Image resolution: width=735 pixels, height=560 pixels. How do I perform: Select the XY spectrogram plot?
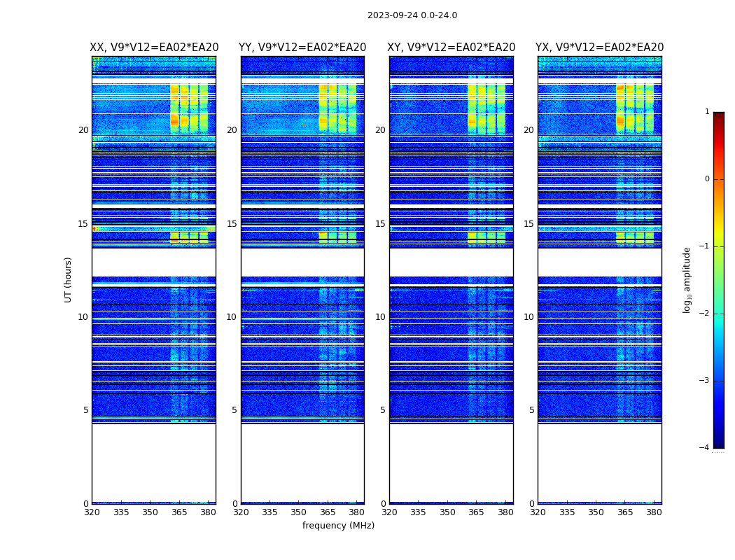pos(451,280)
